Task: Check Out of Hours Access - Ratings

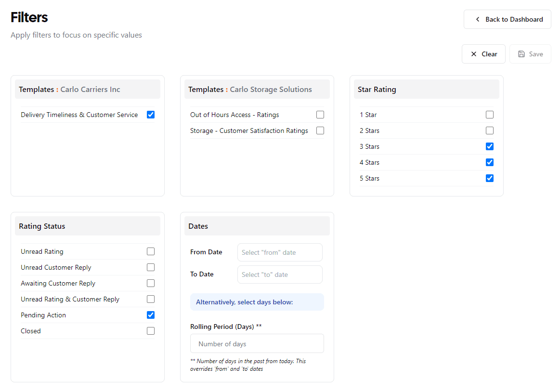Action: (x=320, y=115)
